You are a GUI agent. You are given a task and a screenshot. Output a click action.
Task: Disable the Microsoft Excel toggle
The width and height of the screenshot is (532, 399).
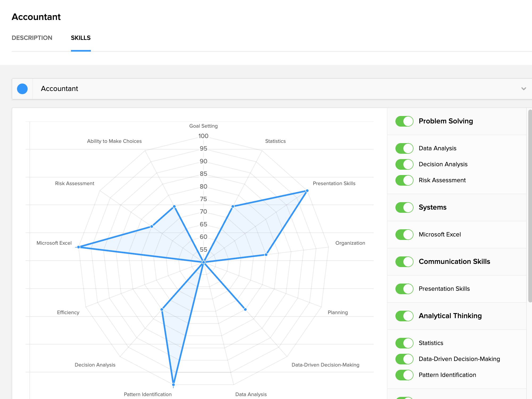click(404, 234)
